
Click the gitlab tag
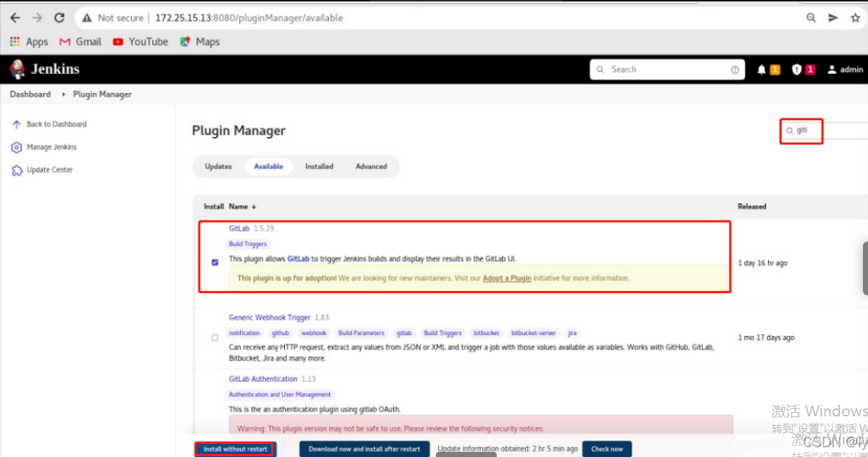pyautogui.click(x=404, y=333)
